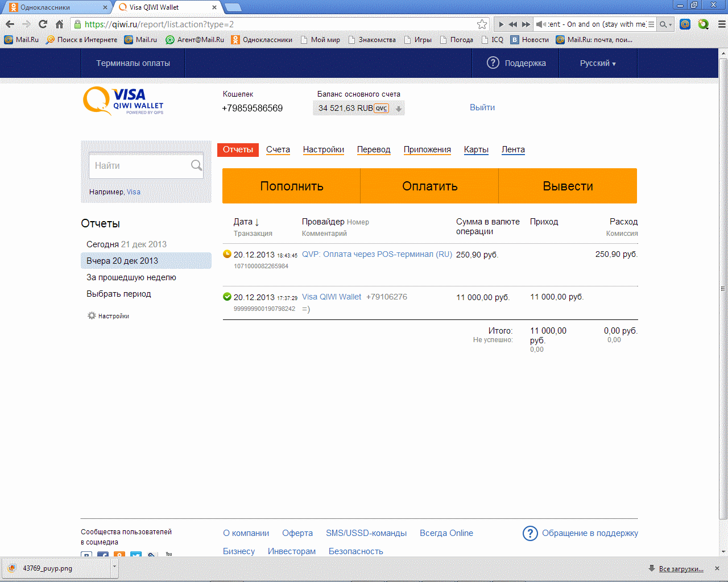Go to the browser home page

point(59,24)
